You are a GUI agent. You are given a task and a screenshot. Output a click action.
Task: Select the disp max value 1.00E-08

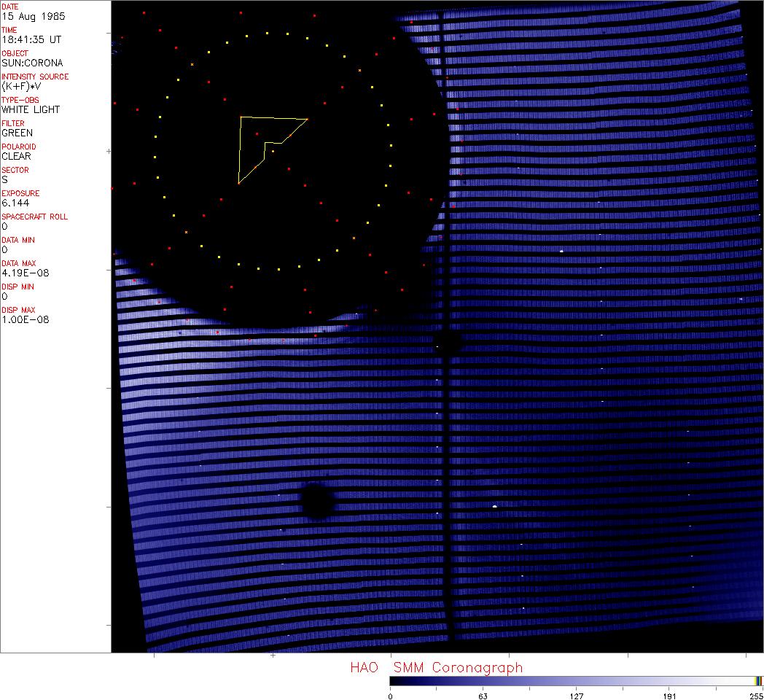click(x=26, y=319)
